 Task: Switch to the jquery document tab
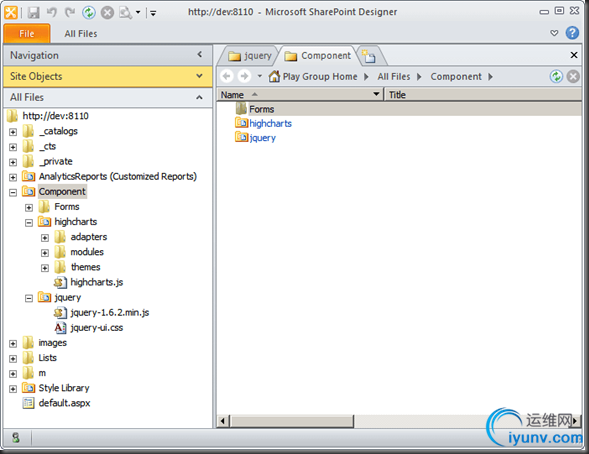249,56
